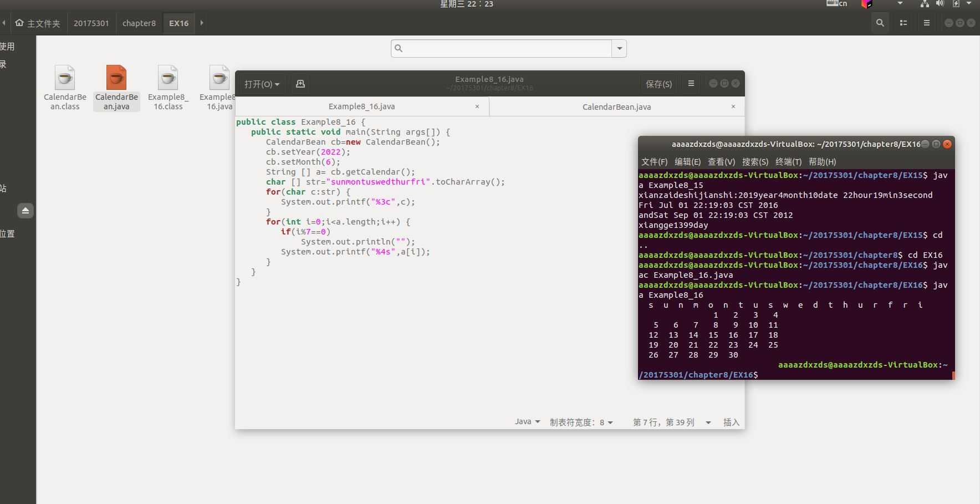Switch to Example8_16.java tab
The image size is (980, 504).
coord(361,106)
